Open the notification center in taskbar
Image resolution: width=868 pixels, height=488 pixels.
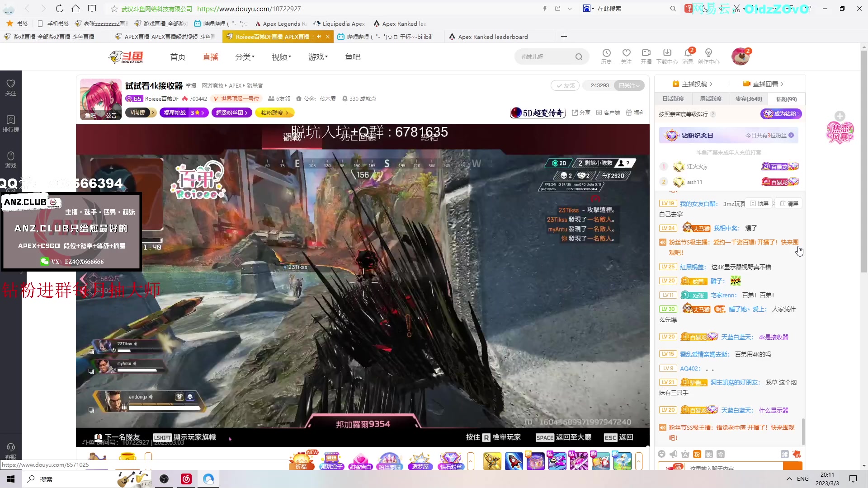(853, 479)
